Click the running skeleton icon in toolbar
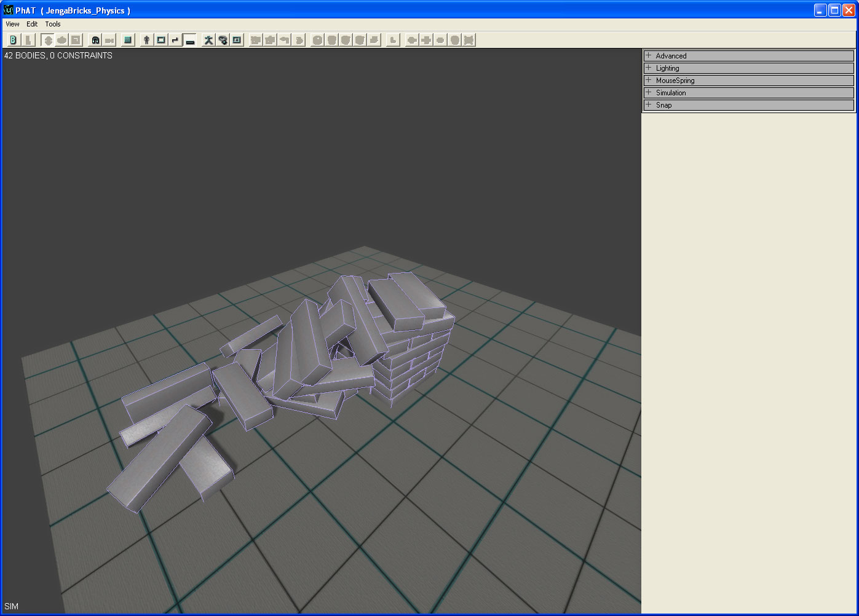 click(x=208, y=40)
